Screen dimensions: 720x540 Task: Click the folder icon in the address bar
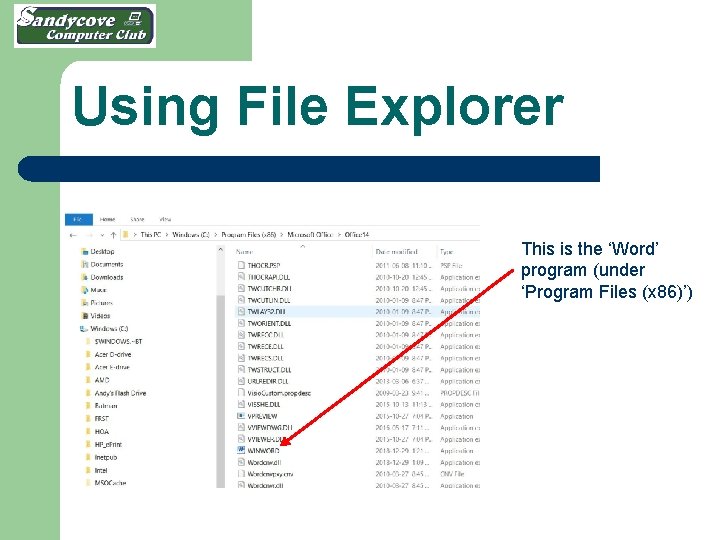[x=125, y=235]
